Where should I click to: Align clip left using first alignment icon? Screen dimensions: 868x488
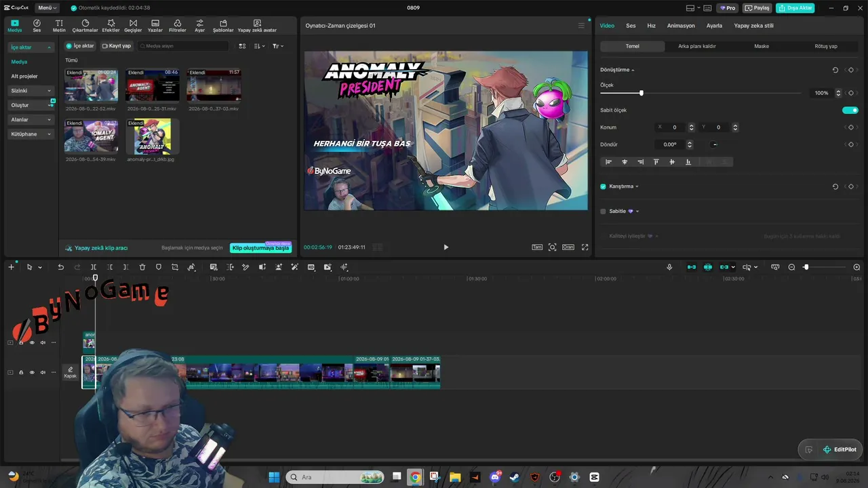608,162
